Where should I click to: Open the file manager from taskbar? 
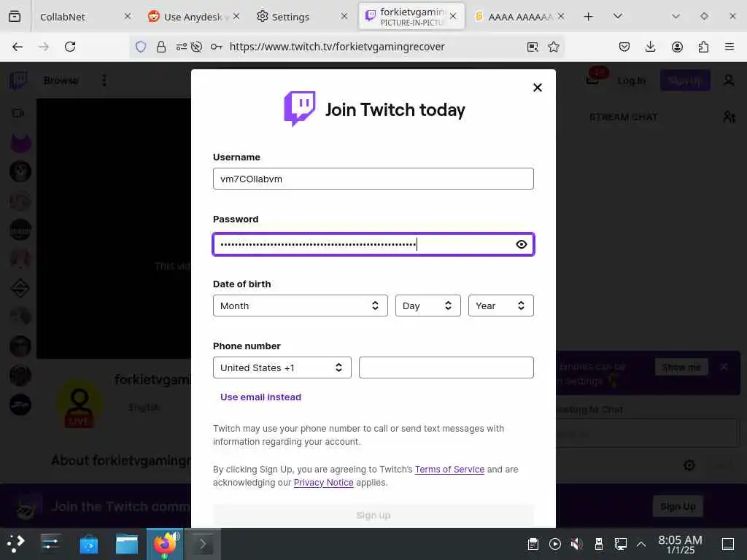(x=127, y=543)
